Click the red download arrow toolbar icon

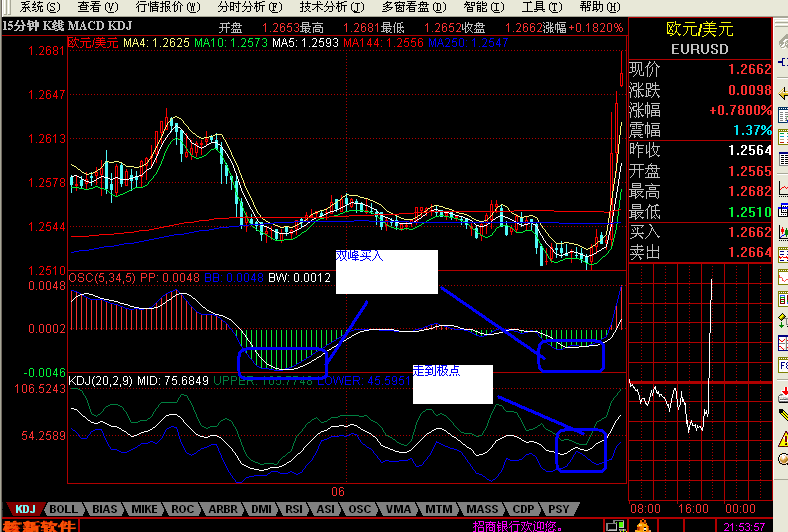(783, 394)
